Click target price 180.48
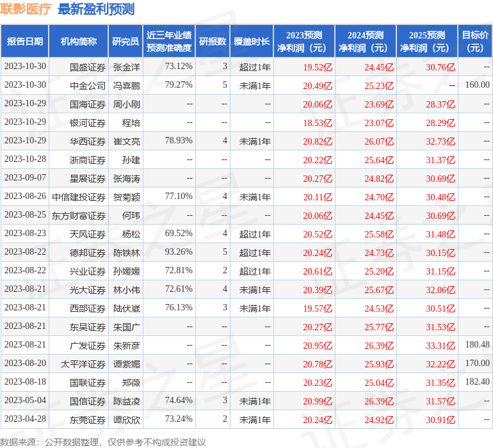 point(477,345)
